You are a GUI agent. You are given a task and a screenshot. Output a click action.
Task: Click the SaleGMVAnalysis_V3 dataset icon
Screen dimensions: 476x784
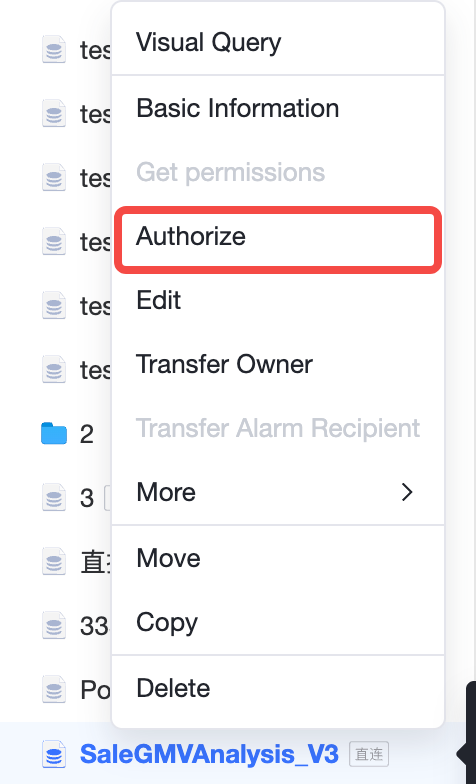[54, 754]
